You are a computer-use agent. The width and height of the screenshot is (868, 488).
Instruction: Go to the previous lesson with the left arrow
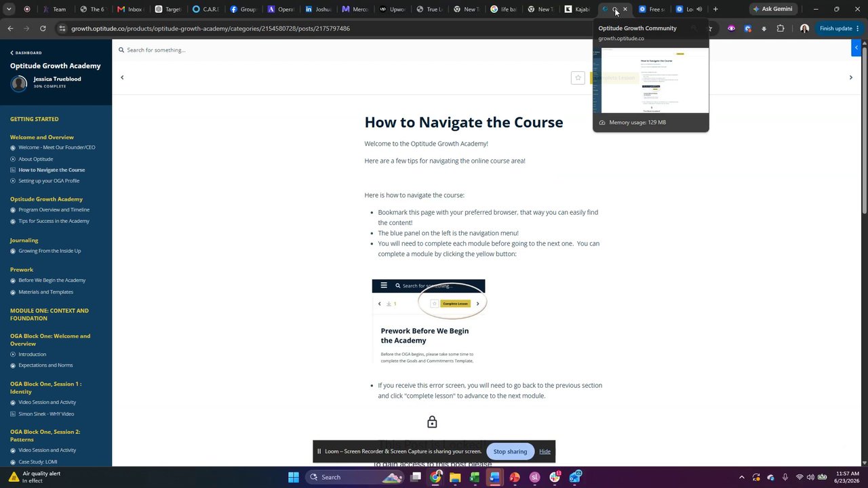(122, 77)
